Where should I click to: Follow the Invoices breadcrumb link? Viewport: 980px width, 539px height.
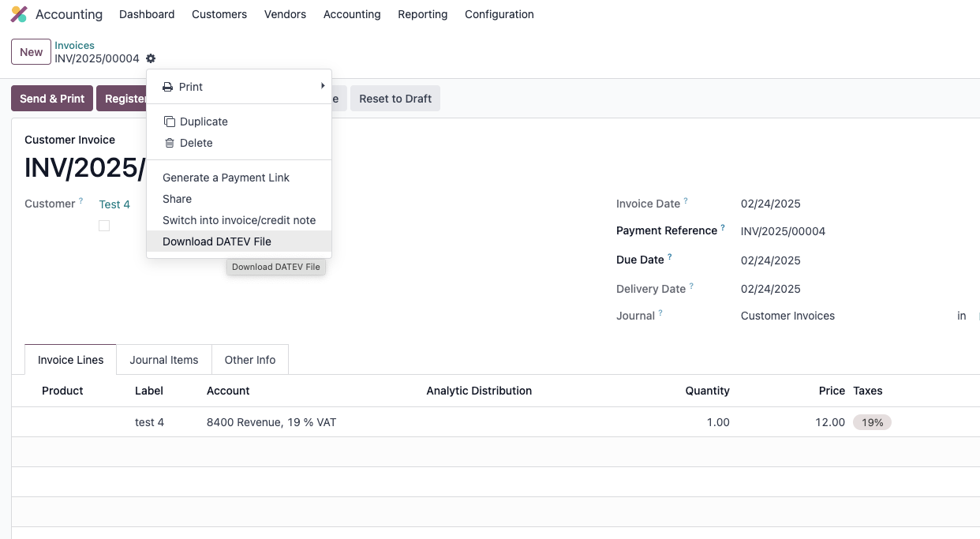point(74,46)
